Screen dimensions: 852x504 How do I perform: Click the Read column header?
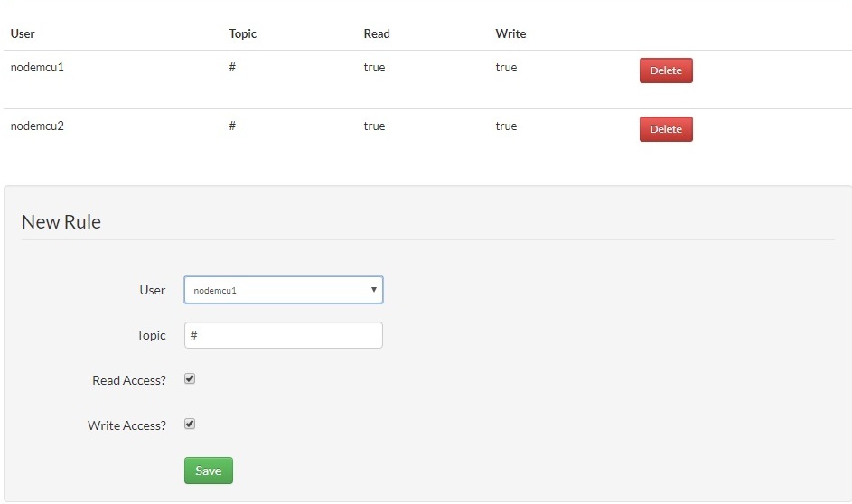click(x=377, y=33)
